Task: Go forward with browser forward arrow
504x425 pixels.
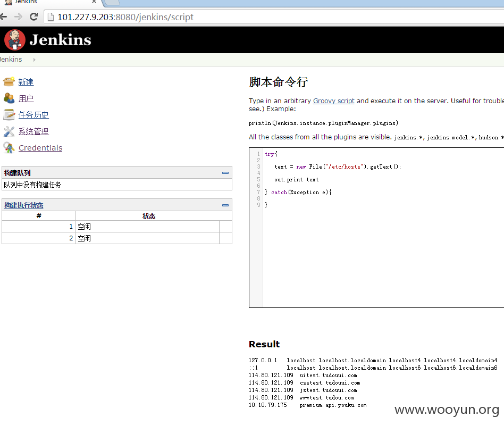Action: point(19,16)
